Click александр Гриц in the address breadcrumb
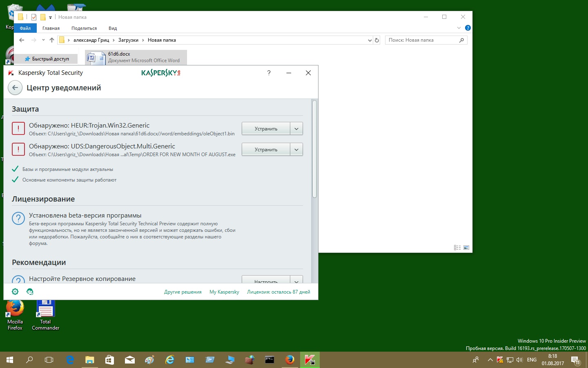The width and height of the screenshot is (588, 368). click(x=91, y=40)
